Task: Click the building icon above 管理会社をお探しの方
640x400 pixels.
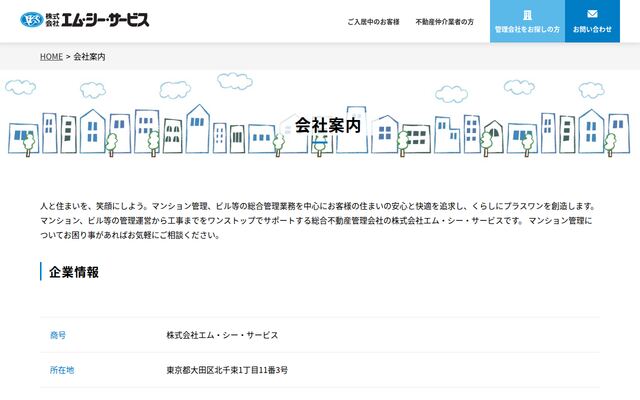Action: point(527,15)
